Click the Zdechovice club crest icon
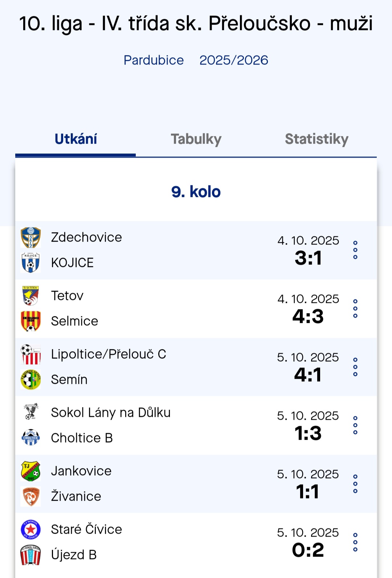 pyautogui.click(x=31, y=237)
